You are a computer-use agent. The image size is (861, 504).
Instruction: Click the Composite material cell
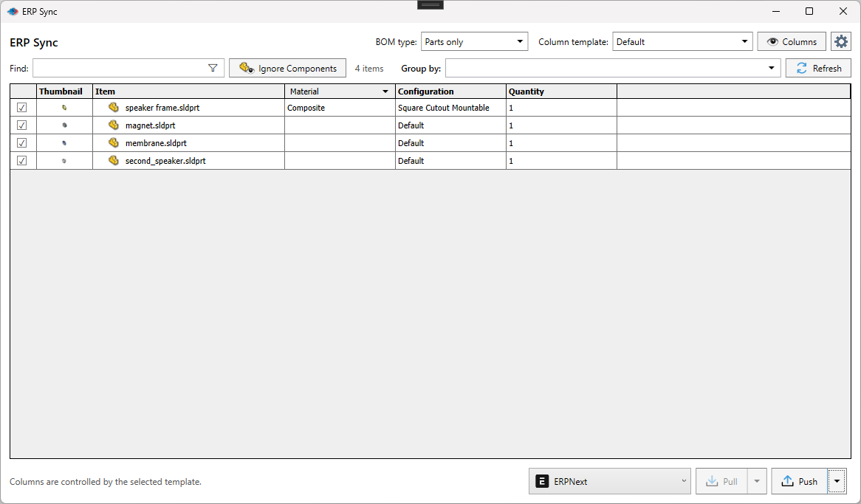[x=340, y=108]
